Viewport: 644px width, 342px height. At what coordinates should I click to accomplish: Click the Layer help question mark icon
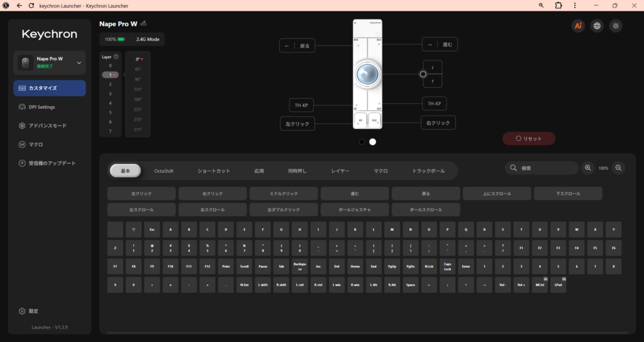(x=116, y=57)
